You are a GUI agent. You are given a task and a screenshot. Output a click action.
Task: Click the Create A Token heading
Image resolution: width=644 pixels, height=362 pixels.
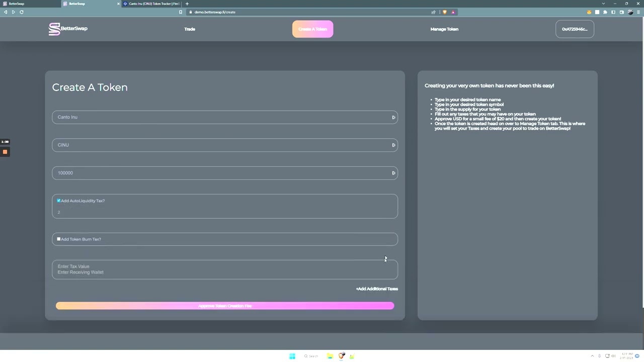click(x=90, y=87)
